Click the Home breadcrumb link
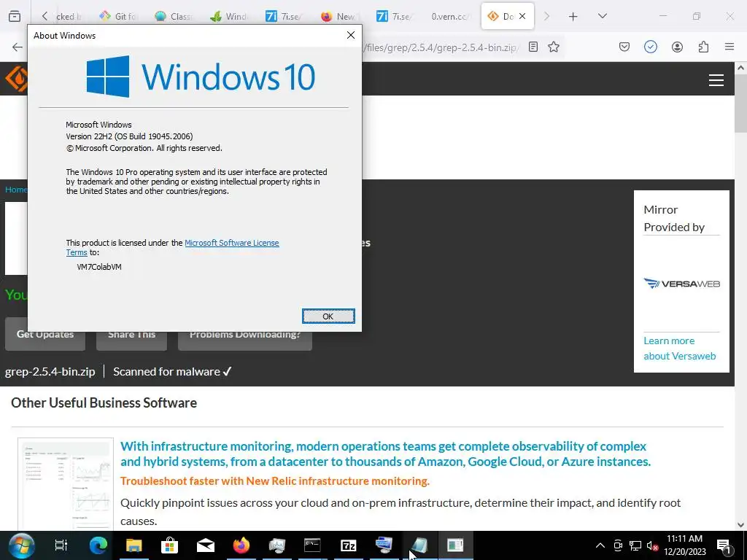 point(16,190)
